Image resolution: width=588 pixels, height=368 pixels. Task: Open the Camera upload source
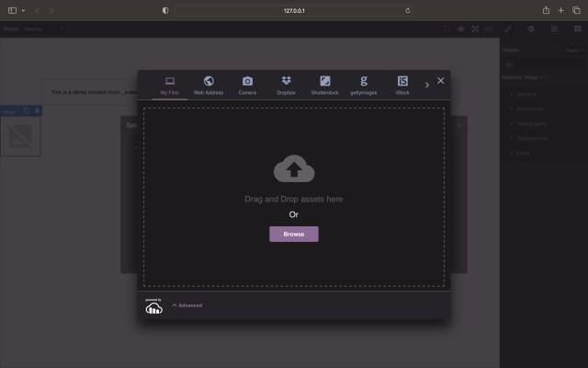coord(247,86)
